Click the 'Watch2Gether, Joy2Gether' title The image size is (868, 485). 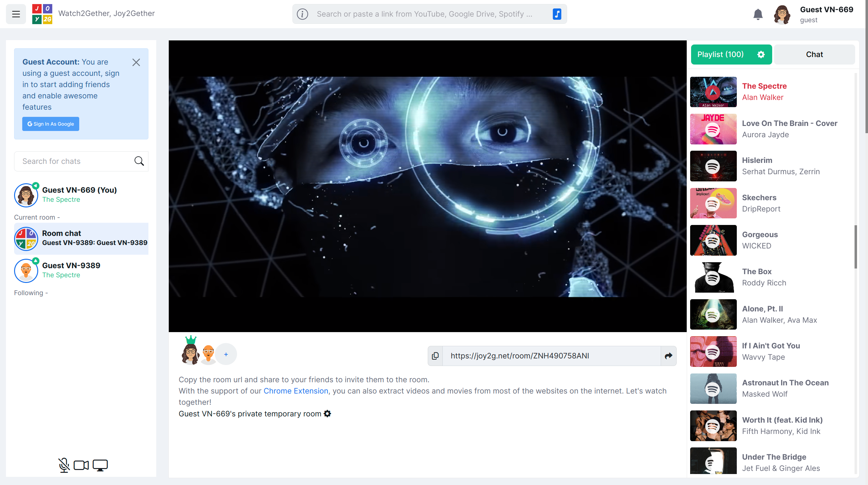[x=106, y=13]
